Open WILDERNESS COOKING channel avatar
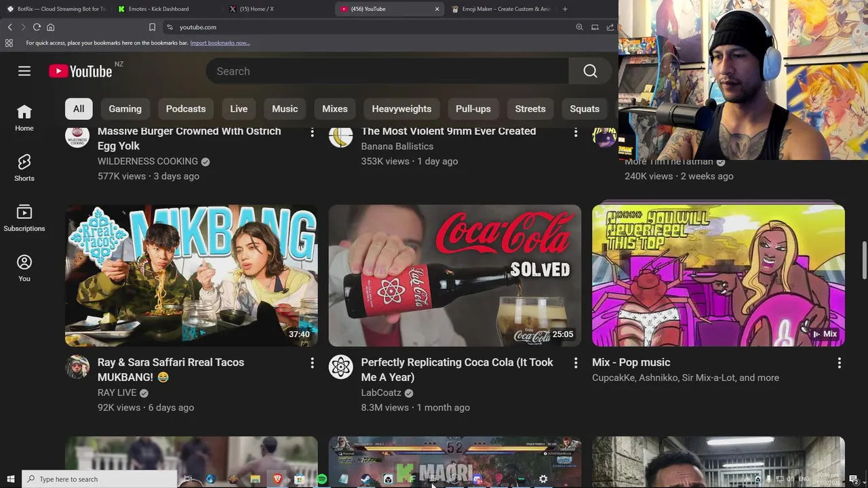Screen dimensions: 868x488 pyautogui.click(x=77, y=136)
